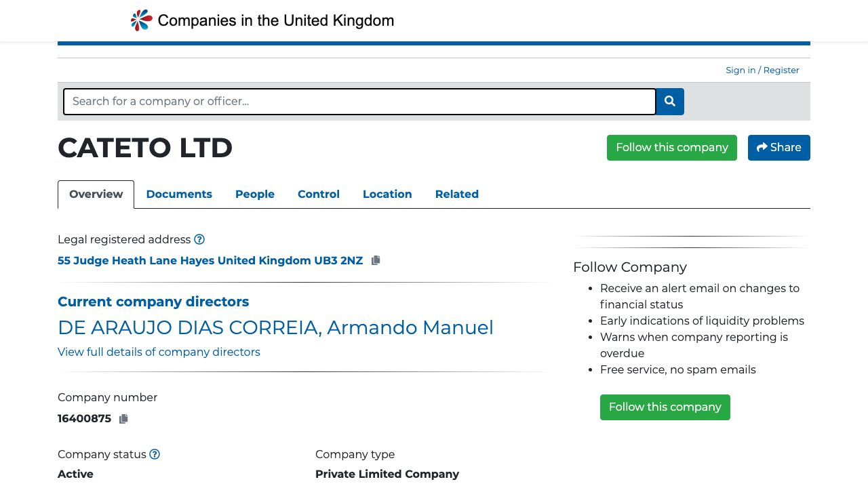Switch to the Control tab
868x488 pixels.
pyautogui.click(x=318, y=195)
